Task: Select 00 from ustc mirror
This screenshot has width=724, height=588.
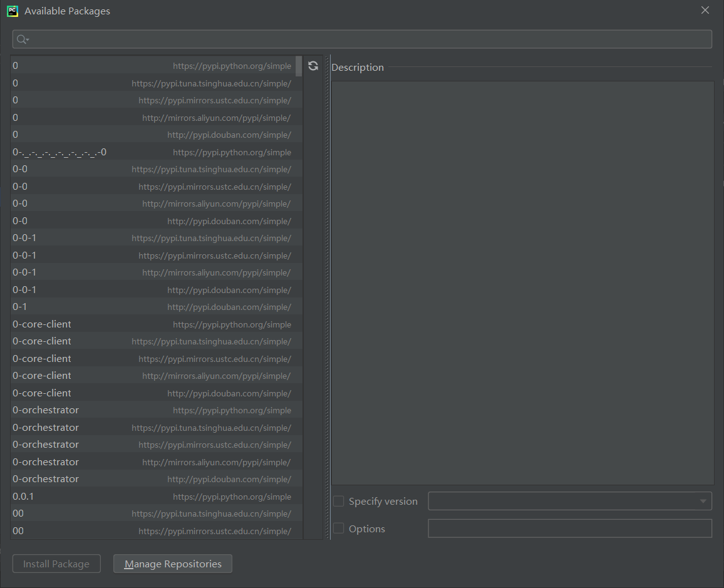Action: [x=157, y=531]
